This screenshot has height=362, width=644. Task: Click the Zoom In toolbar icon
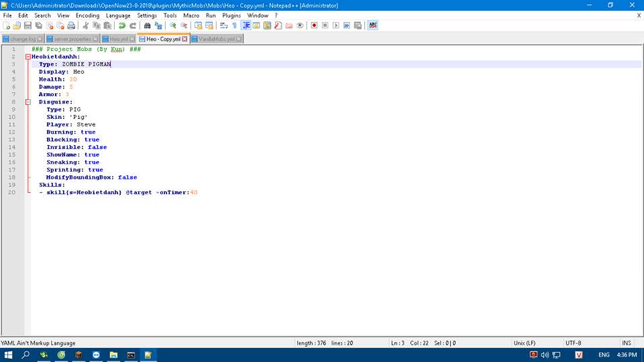point(172,26)
